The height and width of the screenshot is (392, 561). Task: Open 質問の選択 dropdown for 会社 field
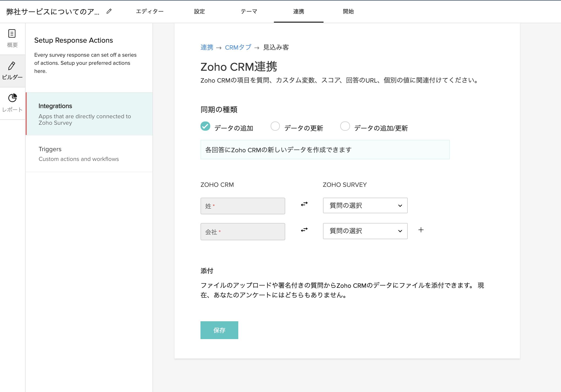(365, 231)
